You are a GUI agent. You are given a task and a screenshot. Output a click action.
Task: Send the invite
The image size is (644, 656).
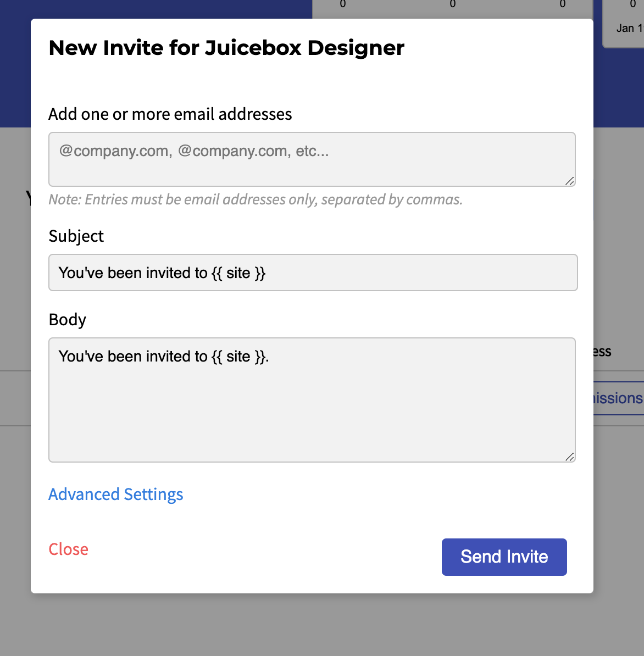(x=504, y=557)
